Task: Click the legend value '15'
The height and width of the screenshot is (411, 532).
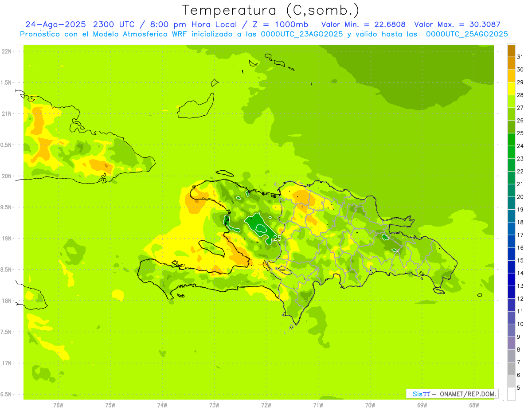Action: 520,260
